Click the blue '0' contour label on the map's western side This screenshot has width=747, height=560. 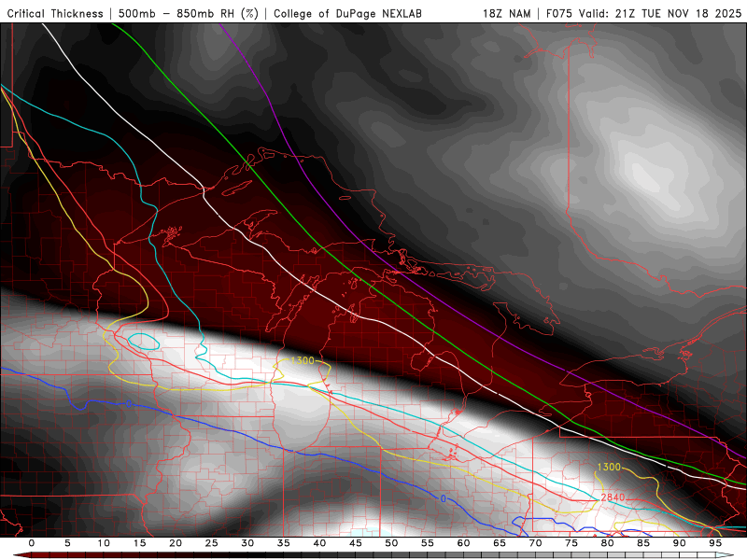129,404
